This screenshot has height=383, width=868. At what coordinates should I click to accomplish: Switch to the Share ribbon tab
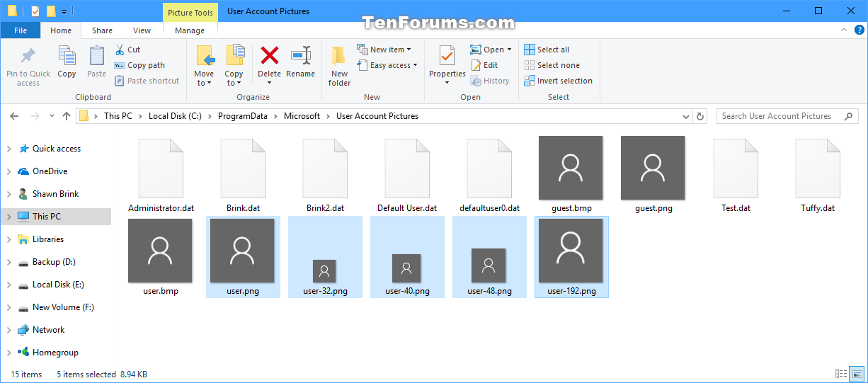(102, 30)
